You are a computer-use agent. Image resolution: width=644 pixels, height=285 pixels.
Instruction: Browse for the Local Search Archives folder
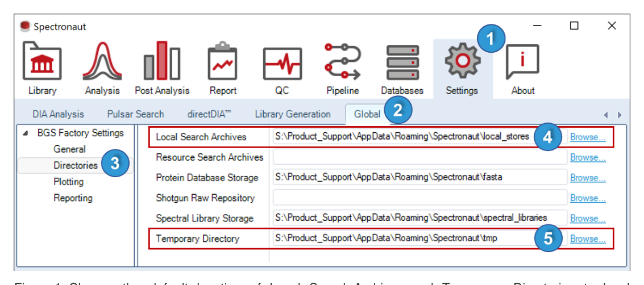pos(588,137)
